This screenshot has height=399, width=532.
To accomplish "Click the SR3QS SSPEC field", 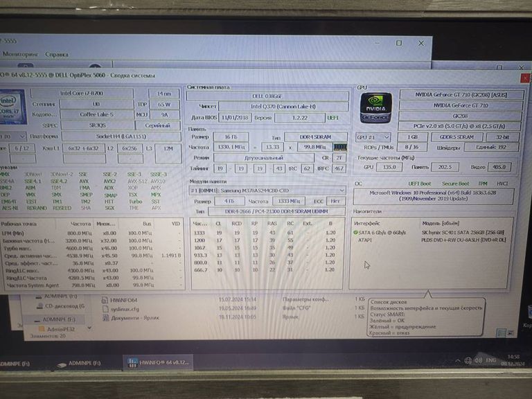I will click(98, 125).
